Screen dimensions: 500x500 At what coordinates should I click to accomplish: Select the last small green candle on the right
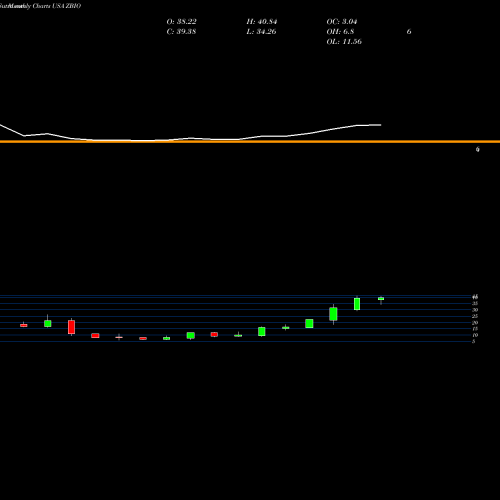(381, 299)
